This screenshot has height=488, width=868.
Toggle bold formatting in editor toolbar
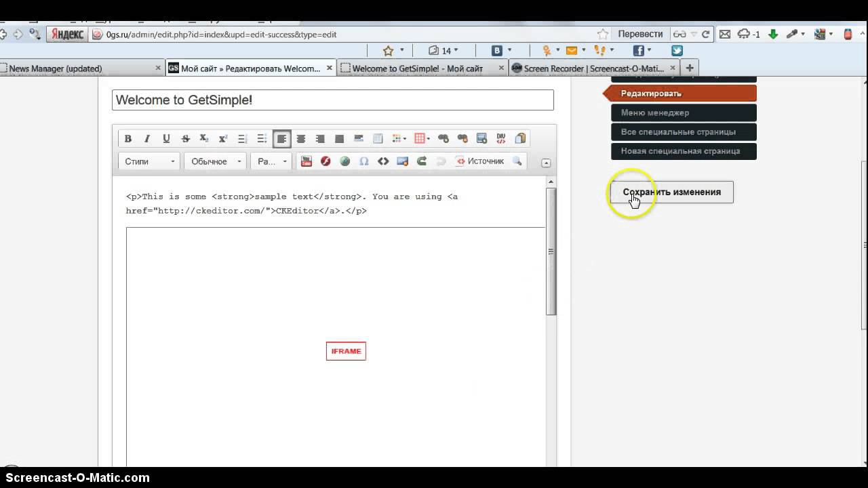coord(127,139)
